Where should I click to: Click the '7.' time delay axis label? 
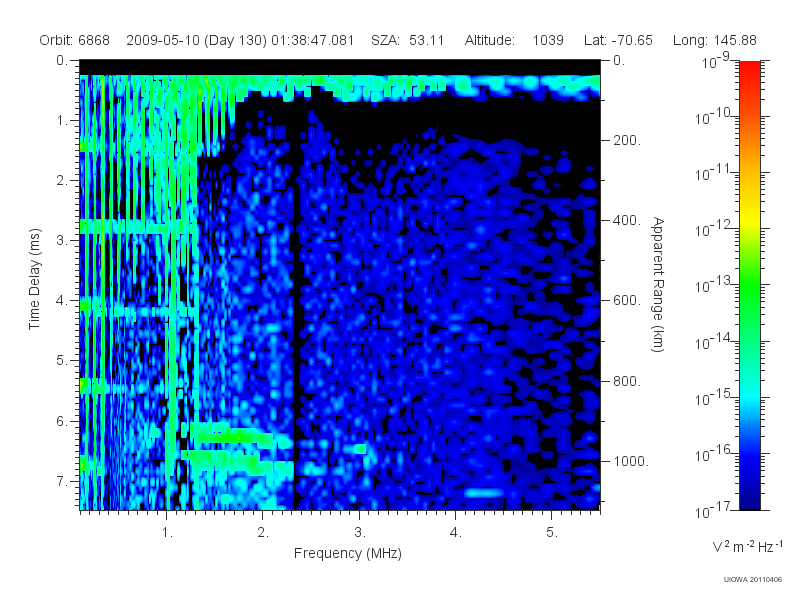click(x=62, y=481)
